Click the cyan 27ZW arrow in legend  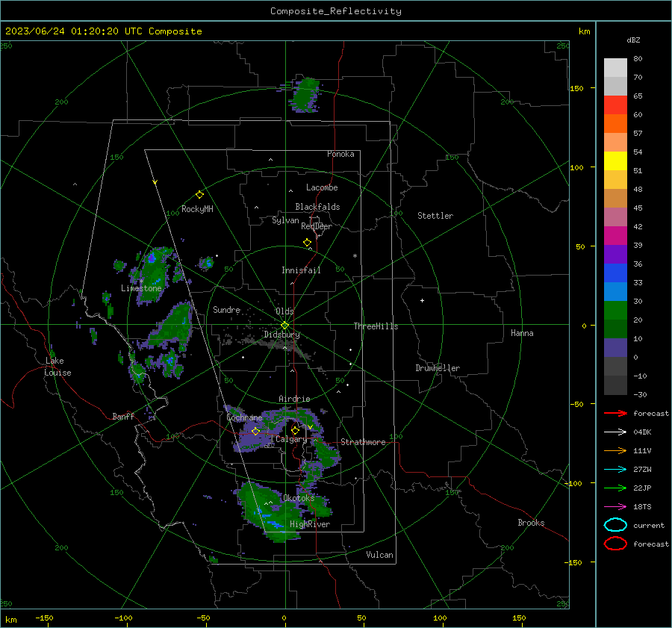(x=615, y=470)
